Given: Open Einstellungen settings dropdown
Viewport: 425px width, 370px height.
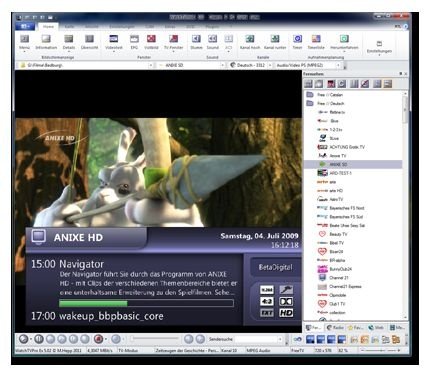Looking at the screenshot, I should click(379, 48).
